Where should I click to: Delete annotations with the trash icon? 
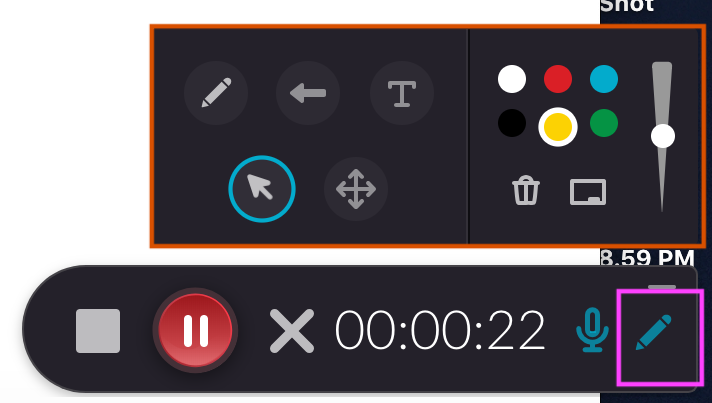[526, 190]
